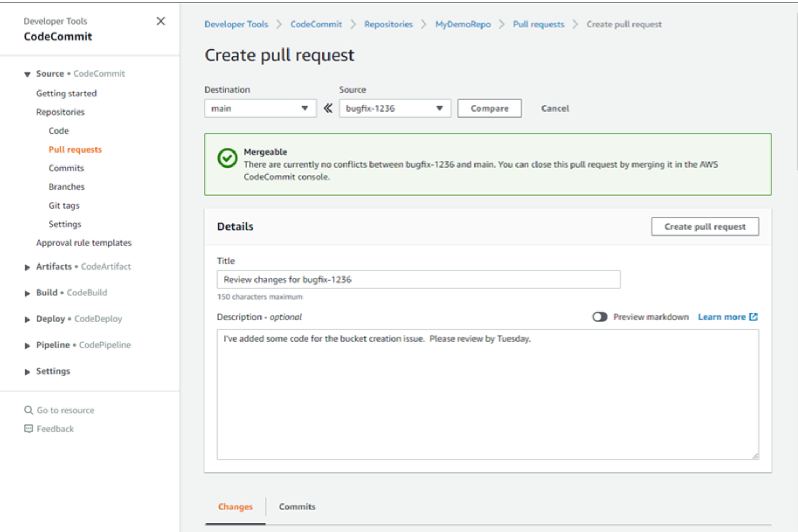Click the green Mergeable checkmark icon

(x=227, y=159)
